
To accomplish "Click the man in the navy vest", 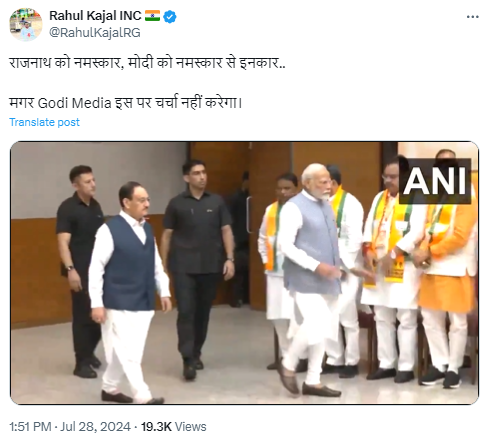I will tap(128, 292).
